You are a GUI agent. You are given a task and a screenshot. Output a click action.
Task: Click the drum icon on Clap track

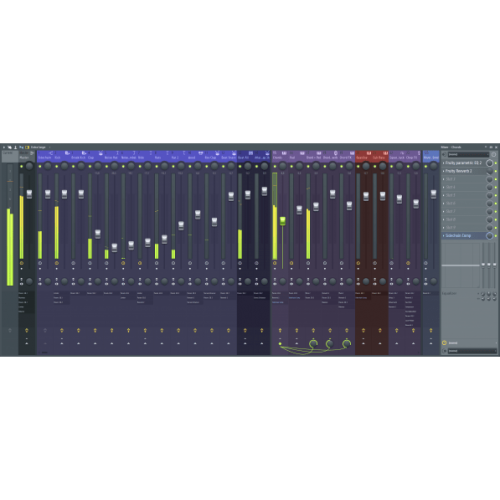101,153
